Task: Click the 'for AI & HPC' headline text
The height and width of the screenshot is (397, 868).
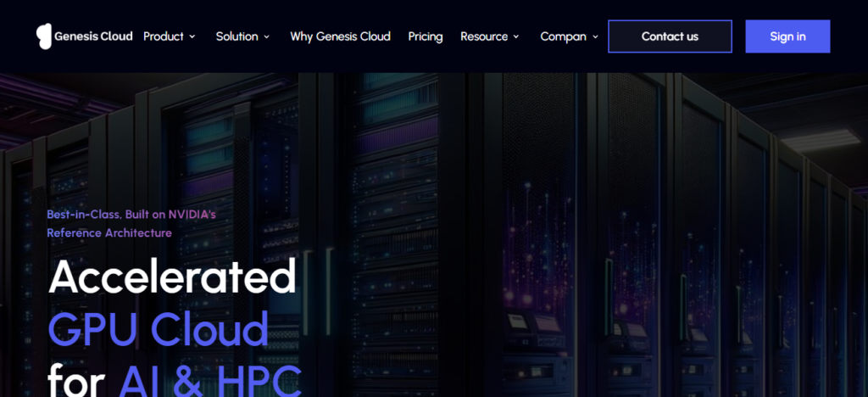Action: click(x=175, y=380)
